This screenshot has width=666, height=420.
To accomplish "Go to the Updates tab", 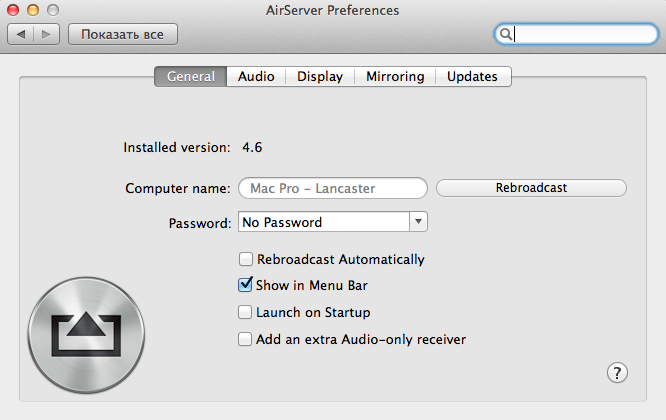I will 472,76.
